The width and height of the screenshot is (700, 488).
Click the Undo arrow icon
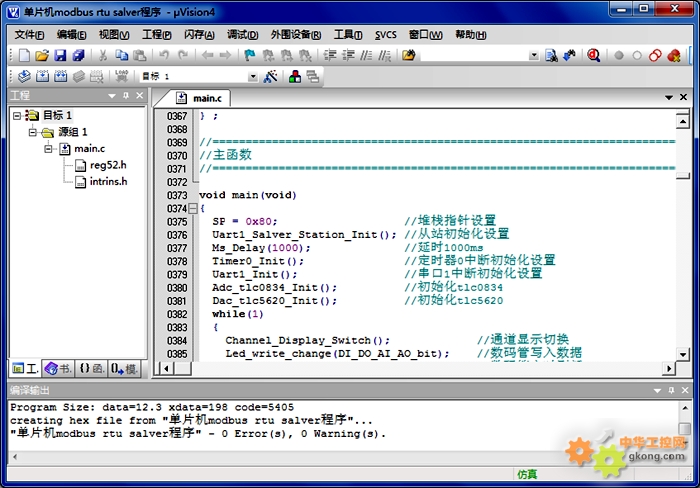[x=164, y=56]
